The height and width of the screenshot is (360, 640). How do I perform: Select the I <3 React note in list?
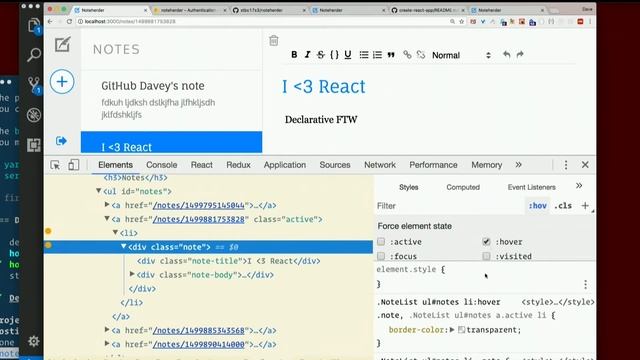[x=171, y=142]
